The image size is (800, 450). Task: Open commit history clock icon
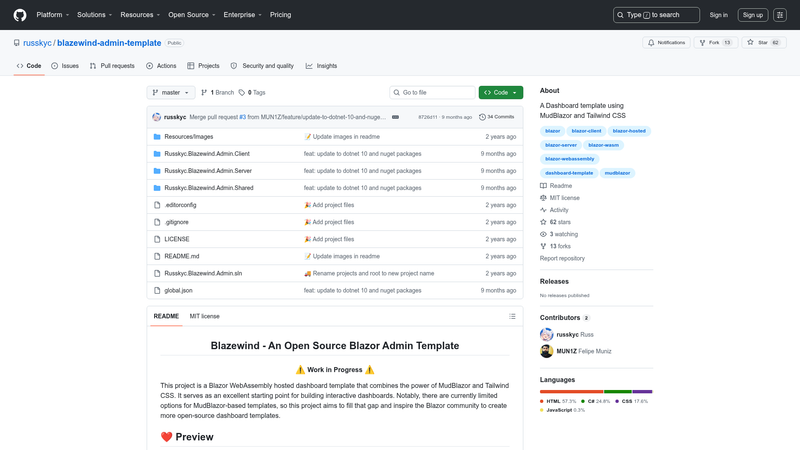pyautogui.click(x=482, y=117)
